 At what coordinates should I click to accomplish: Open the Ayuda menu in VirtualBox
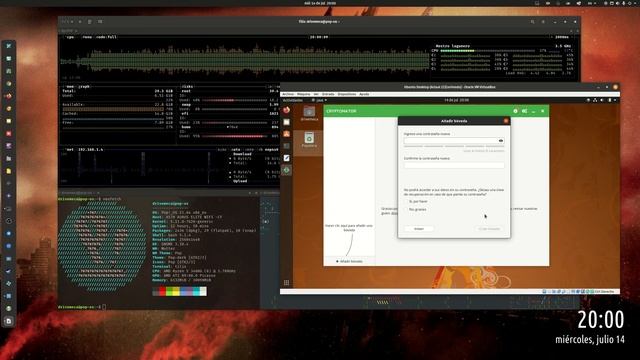364,94
